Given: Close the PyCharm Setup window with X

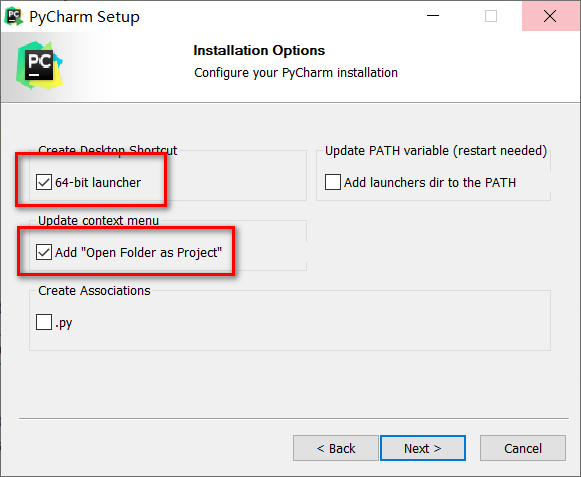Looking at the screenshot, I should 550,16.
